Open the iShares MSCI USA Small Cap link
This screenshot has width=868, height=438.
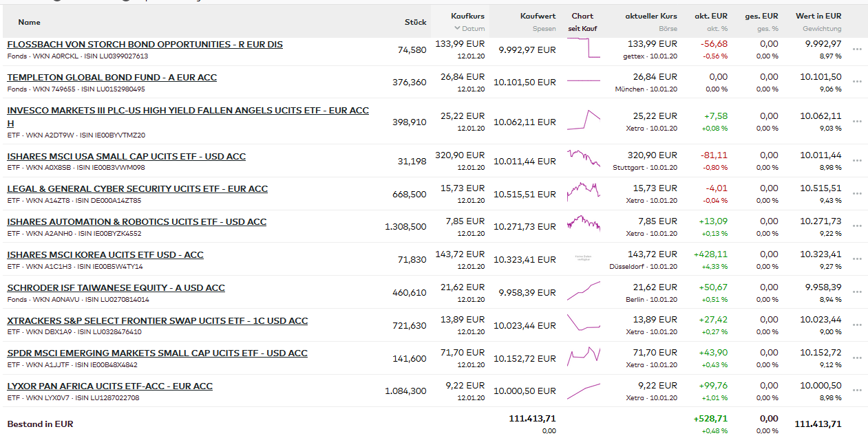[x=126, y=156]
